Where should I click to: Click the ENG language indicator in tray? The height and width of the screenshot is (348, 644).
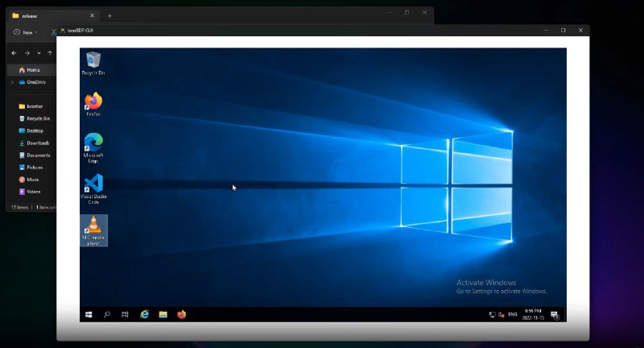(512, 314)
